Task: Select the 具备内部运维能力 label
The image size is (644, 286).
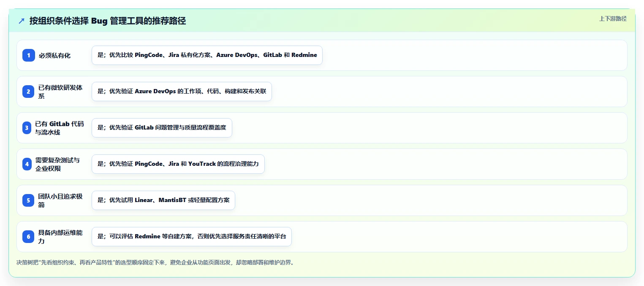Action: pos(60,237)
